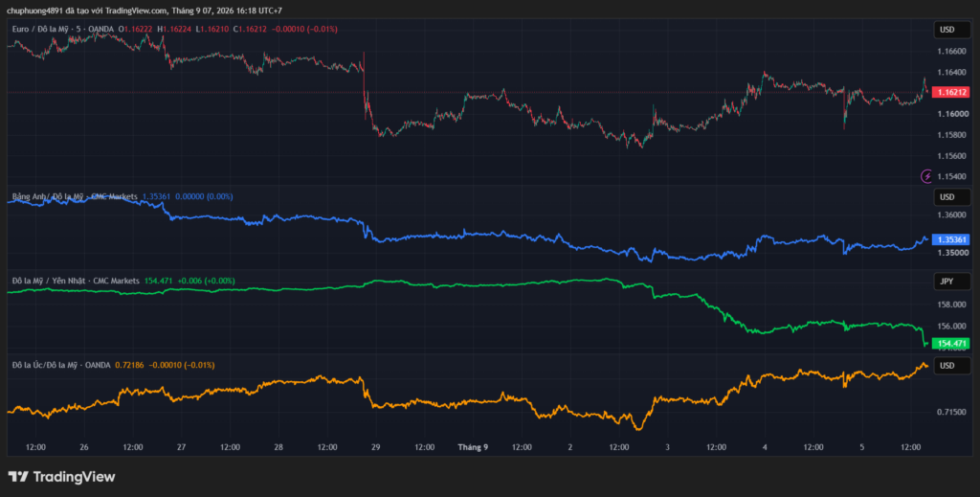Image resolution: width=980 pixels, height=497 pixels.
Task: Select the Bảng Anh / Đô la Mỹ legend
Action: click(75, 197)
